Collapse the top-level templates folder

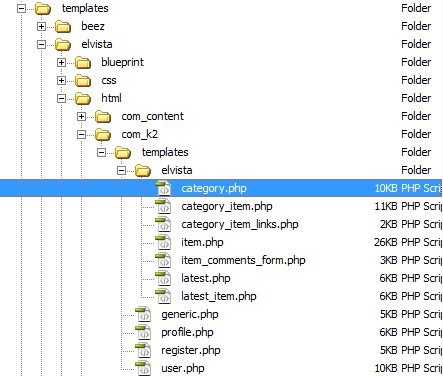[x=21, y=8]
